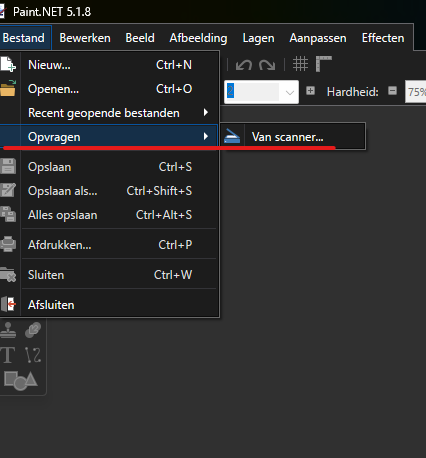Open the Lagen menu
Viewport: 426px width, 458px height.
[x=258, y=38]
